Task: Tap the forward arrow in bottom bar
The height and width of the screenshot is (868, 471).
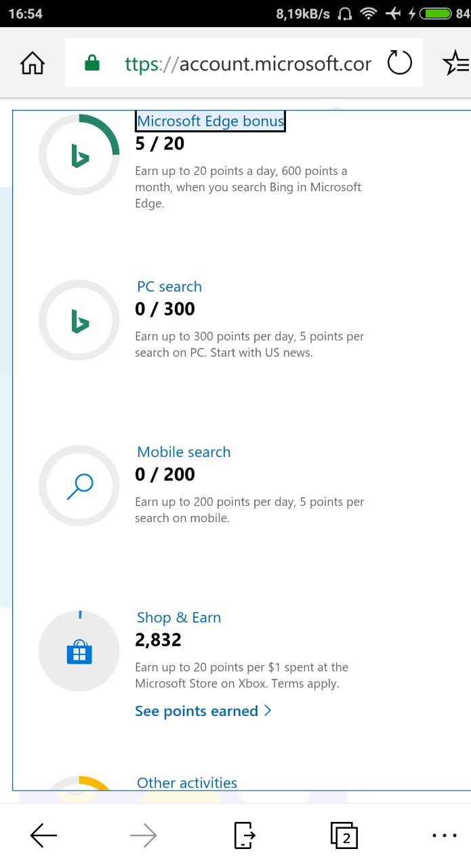Action: [x=143, y=836]
